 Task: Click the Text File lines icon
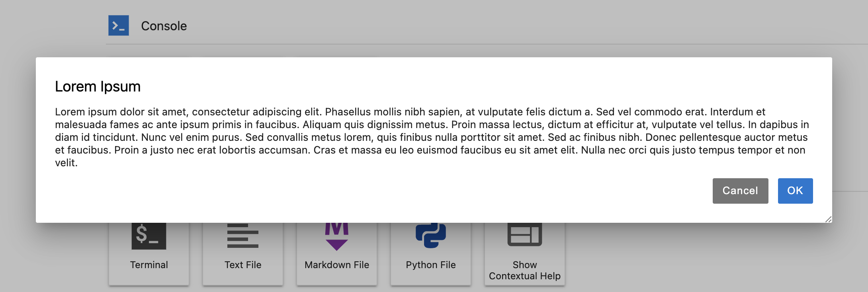242,235
